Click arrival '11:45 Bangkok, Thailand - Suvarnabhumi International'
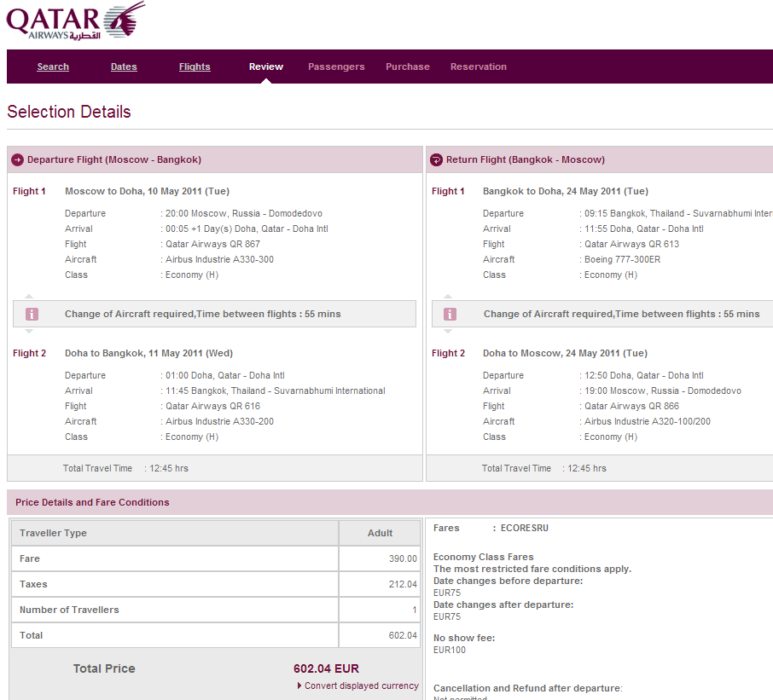 tap(275, 390)
